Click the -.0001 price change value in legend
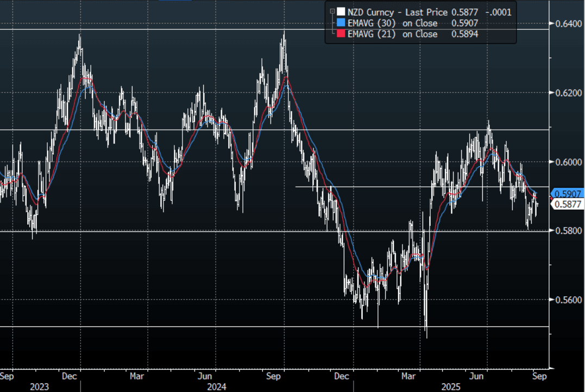Viewport: 585px width, 392px height. point(499,11)
